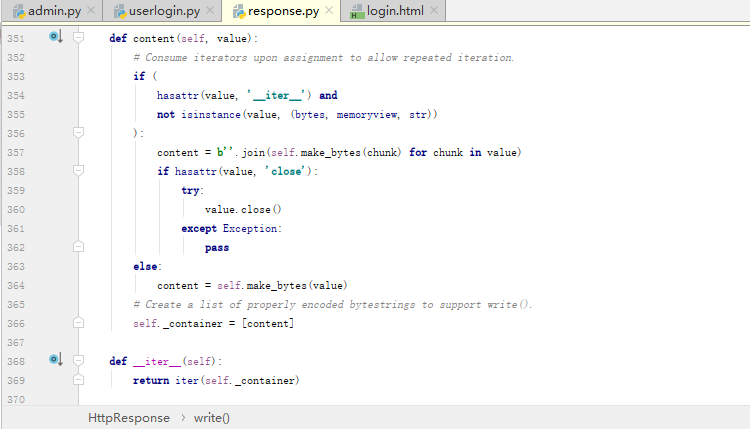Collapse the if hasattr block at line 358
This screenshot has width=750, height=429.
coord(78,170)
